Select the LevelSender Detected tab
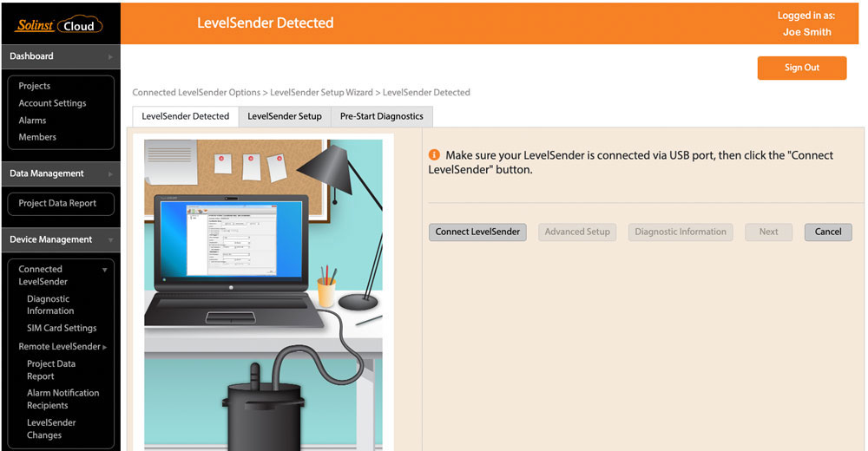 pos(185,116)
